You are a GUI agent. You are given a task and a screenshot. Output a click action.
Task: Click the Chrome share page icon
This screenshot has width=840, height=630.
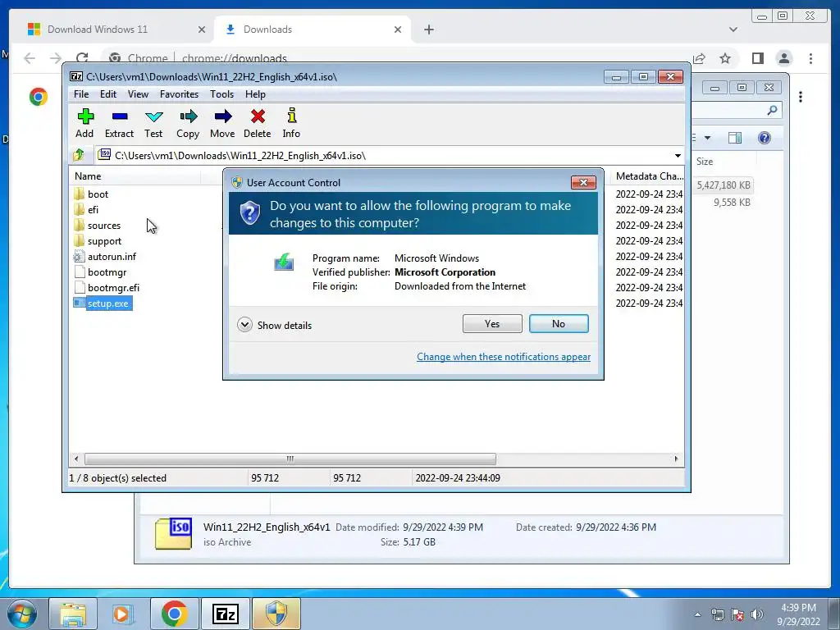click(x=699, y=58)
